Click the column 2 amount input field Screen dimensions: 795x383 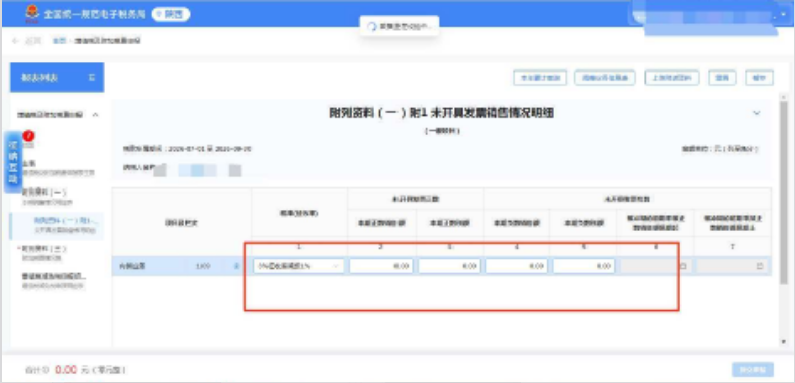tap(381, 266)
